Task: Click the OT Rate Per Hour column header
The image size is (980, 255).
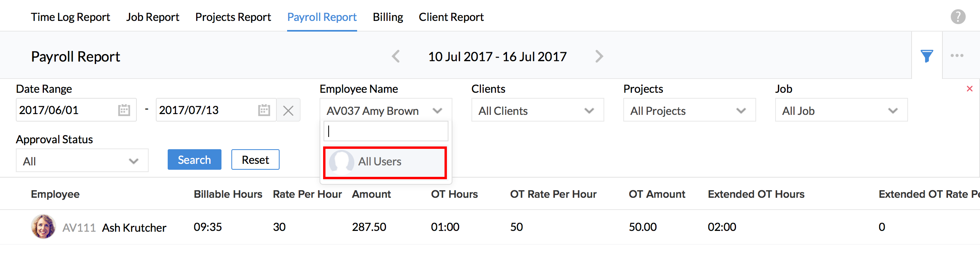Action: coord(553,194)
